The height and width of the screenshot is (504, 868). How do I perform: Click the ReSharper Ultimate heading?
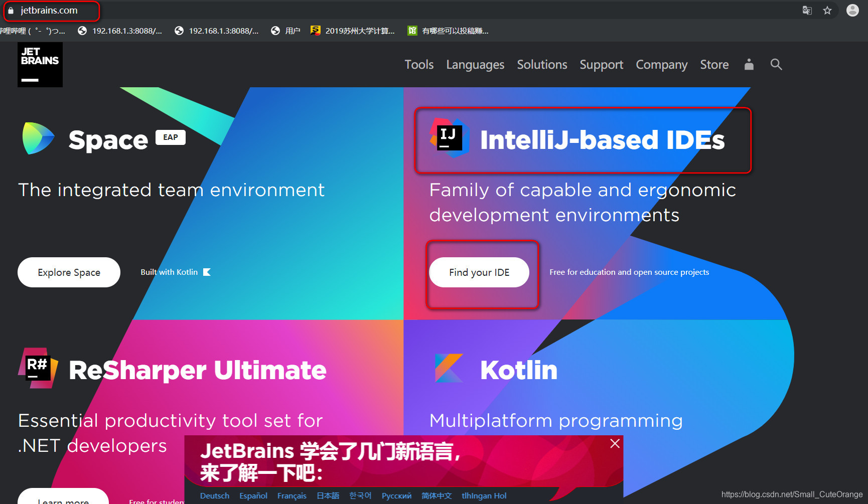click(198, 370)
